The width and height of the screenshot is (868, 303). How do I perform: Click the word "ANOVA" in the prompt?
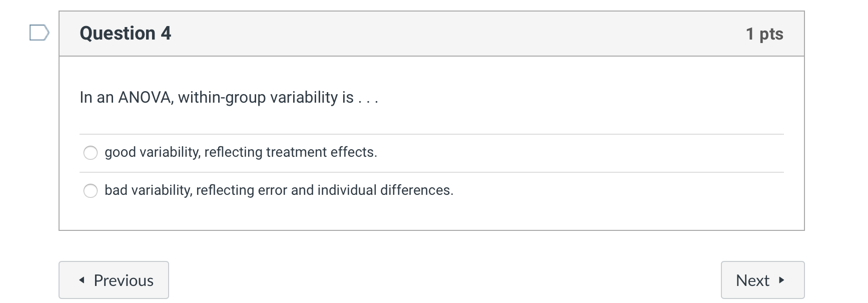[145, 97]
